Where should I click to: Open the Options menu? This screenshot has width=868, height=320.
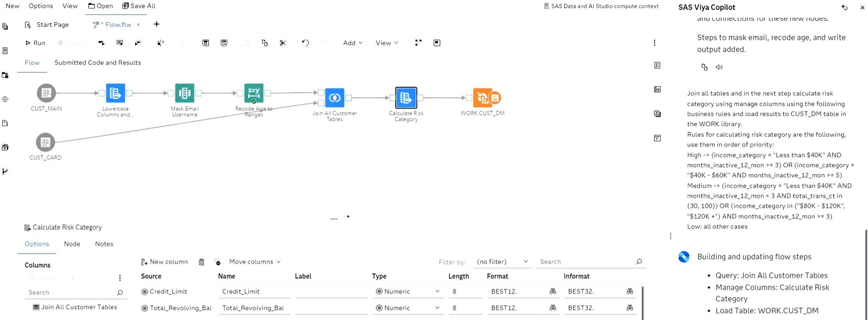pos(41,6)
